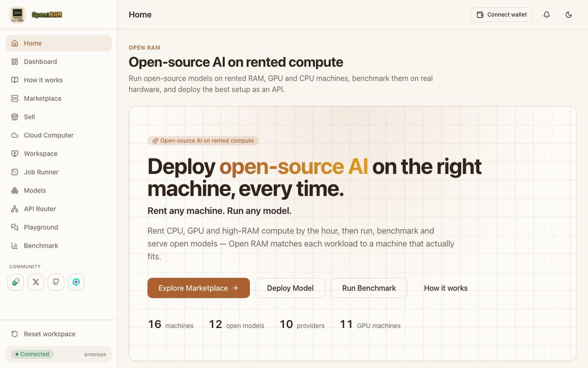
Task: Open the X (Twitter) community link
Action: click(36, 282)
